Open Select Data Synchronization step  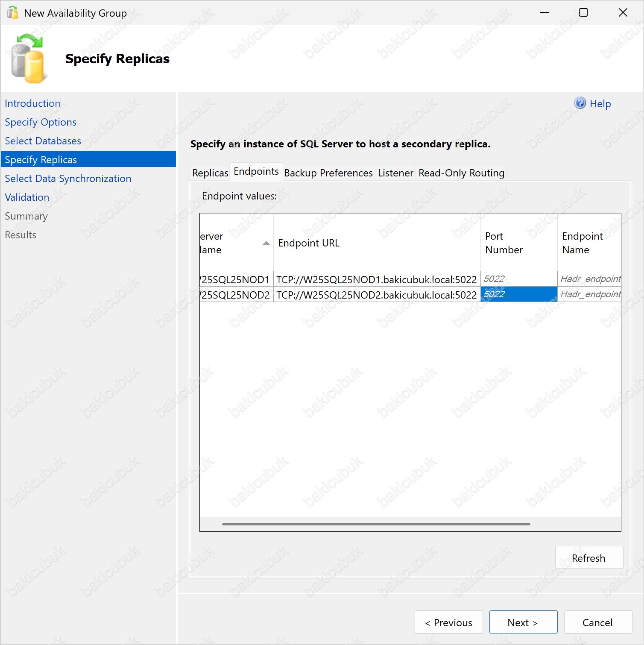pyautogui.click(x=68, y=179)
